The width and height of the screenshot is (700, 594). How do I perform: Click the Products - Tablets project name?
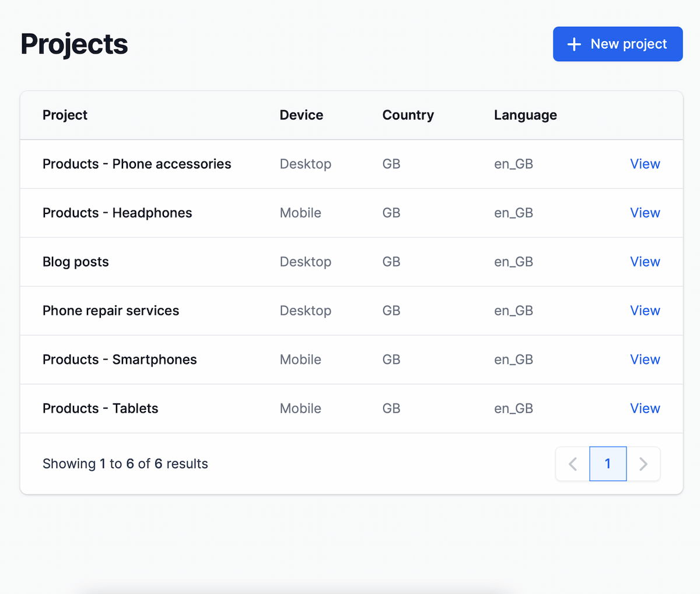[x=100, y=409]
